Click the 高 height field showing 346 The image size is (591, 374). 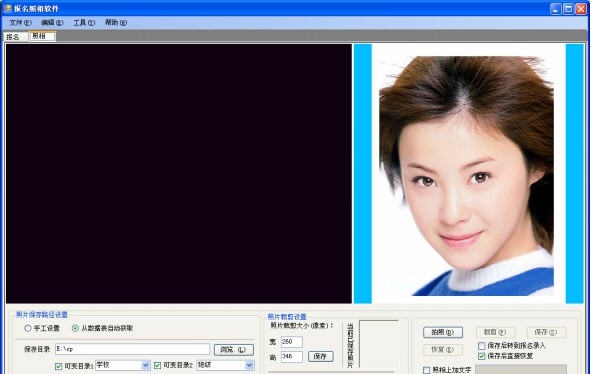[292, 357]
